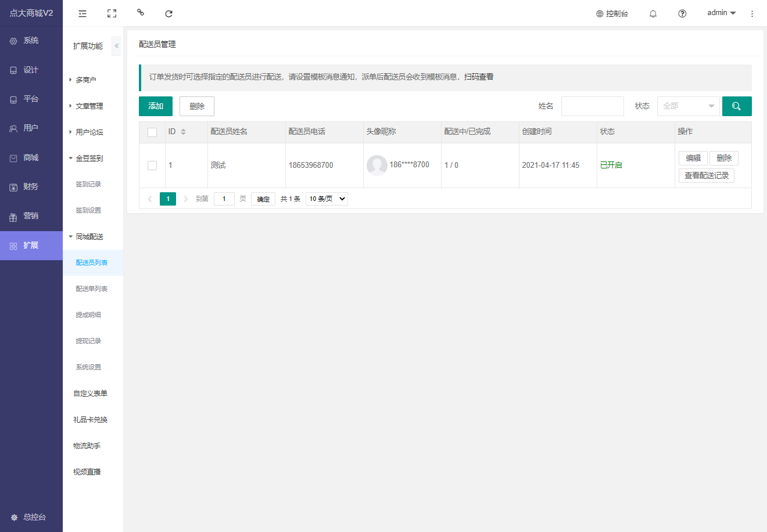Click the 营销 gift icon in the sidebar
The width and height of the screenshot is (767, 532).
click(13, 217)
